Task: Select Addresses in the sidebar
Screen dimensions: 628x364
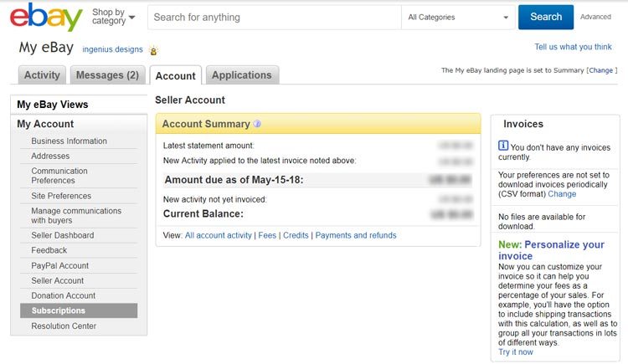Action: coord(50,156)
